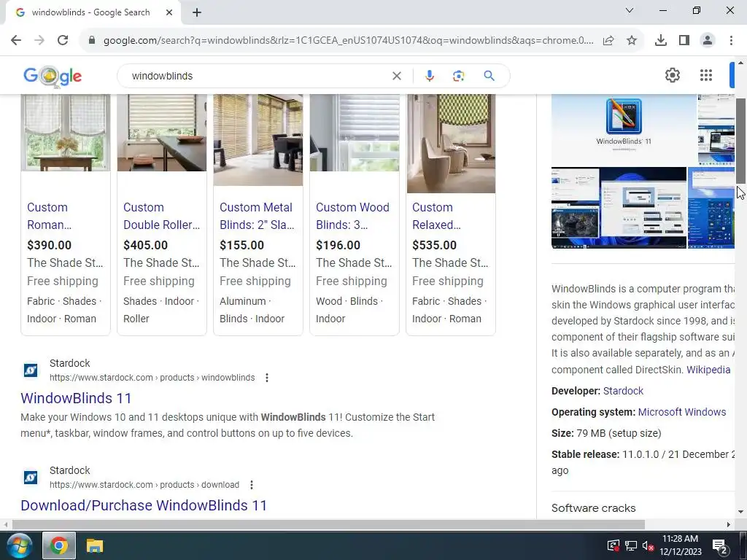Image resolution: width=747 pixels, height=560 pixels.
Task: Go to the Google homepage via logo
Action: [x=53, y=76]
